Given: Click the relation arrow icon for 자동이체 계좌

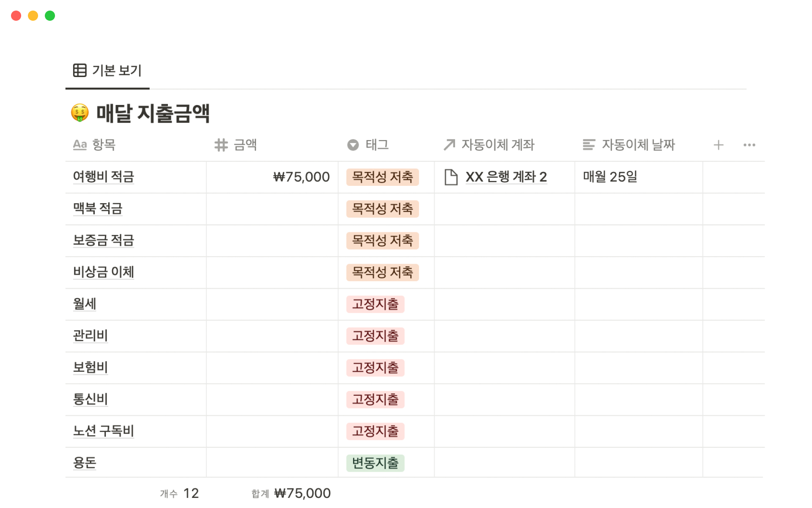Looking at the screenshot, I should (x=449, y=145).
